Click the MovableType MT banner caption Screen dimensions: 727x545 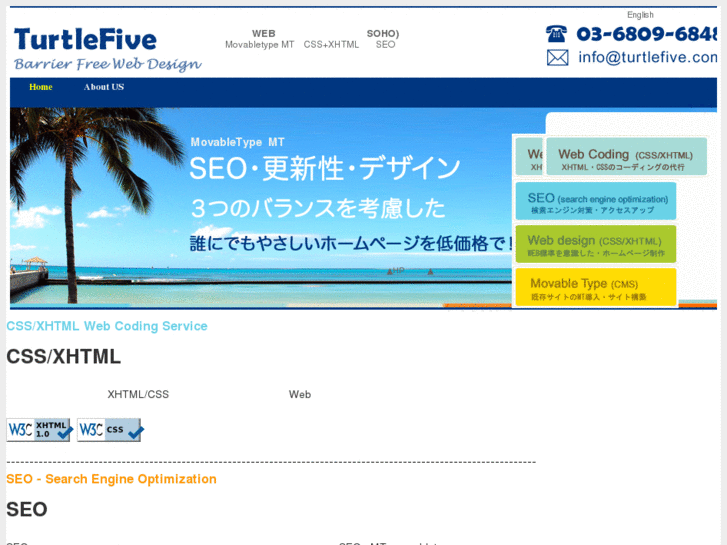(x=237, y=142)
